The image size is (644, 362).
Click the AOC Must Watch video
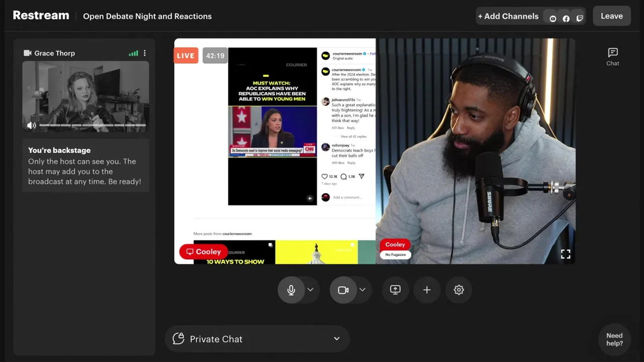pyautogui.click(x=273, y=126)
